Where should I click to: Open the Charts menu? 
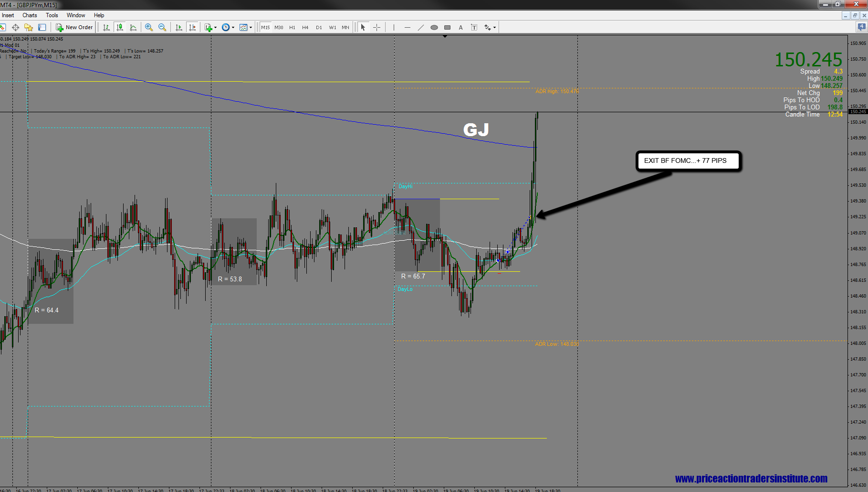[x=30, y=15]
